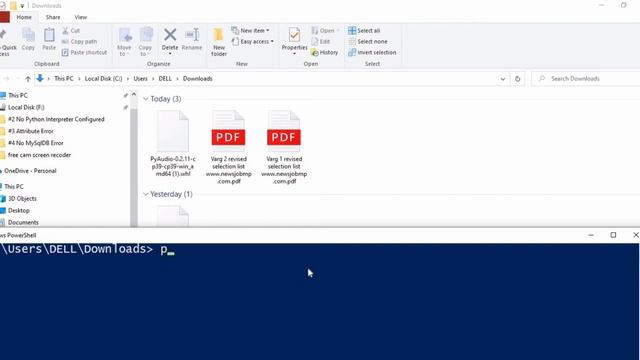The height and width of the screenshot is (360, 640).
Task: Open the Move to menu
Action: (124, 42)
